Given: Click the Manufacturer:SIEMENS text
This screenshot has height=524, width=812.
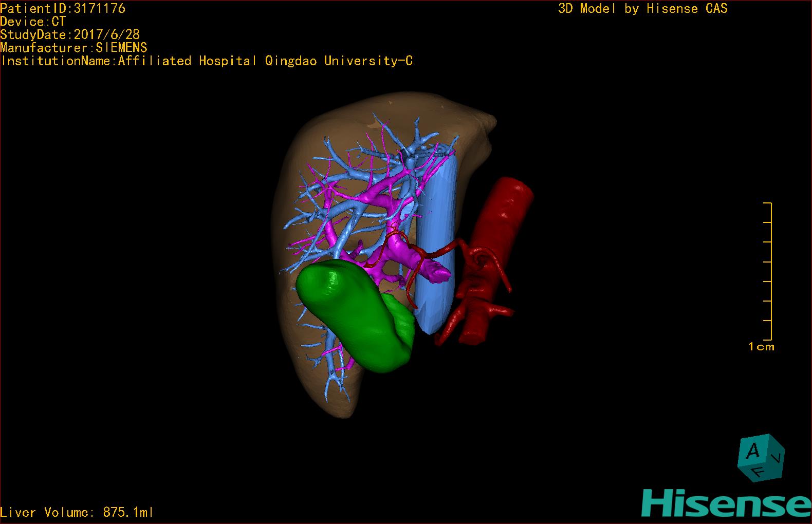Looking at the screenshot, I should coord(73,48).
